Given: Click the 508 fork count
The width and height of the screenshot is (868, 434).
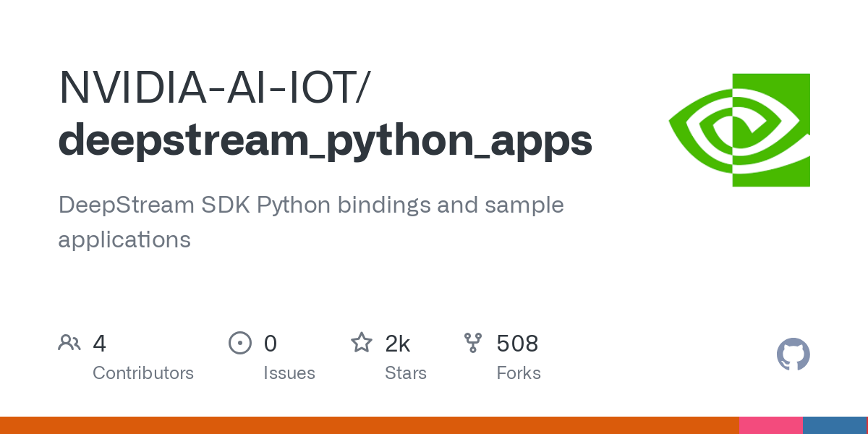Looking at the screenshot, I should click(x=517, y=344).
